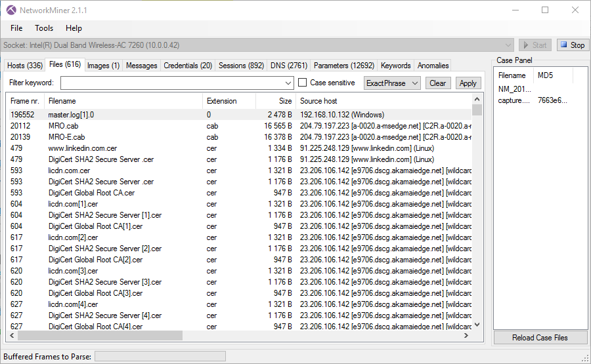
Task: Click the Apply filter button
Action: pos(468,83)
